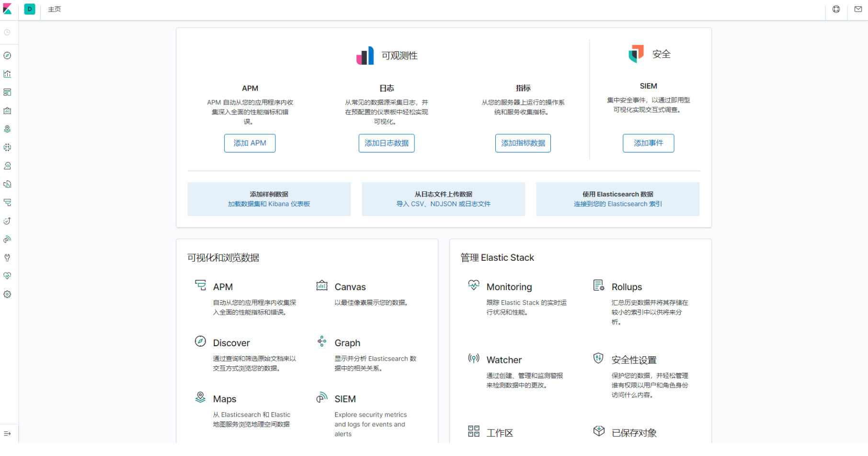Open 导入 CSV、NDJSON 或日志文件 link
The width and height of the screenshot is (868, 456).
[444, 204]
